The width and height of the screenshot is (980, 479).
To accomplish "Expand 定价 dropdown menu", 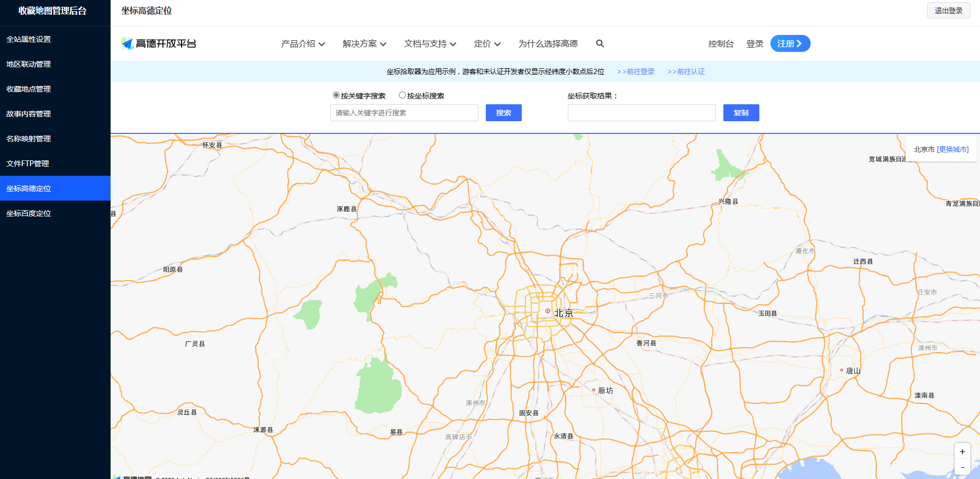I will click(487, 43).
